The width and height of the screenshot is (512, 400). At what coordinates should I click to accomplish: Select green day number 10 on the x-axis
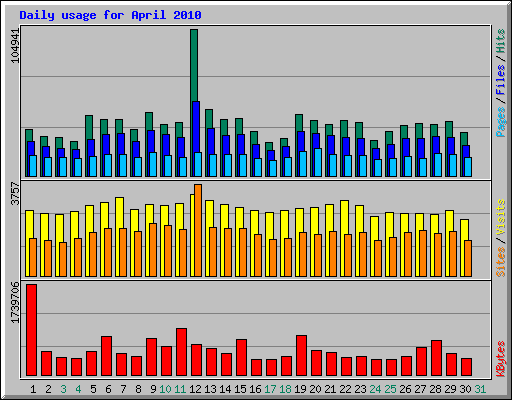click(x=165, y=389)
